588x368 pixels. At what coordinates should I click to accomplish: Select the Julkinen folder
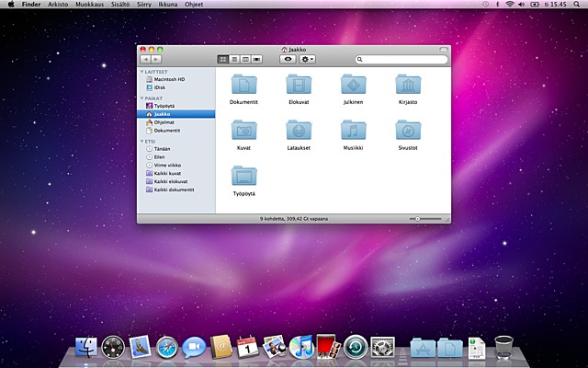coord(353,84)
